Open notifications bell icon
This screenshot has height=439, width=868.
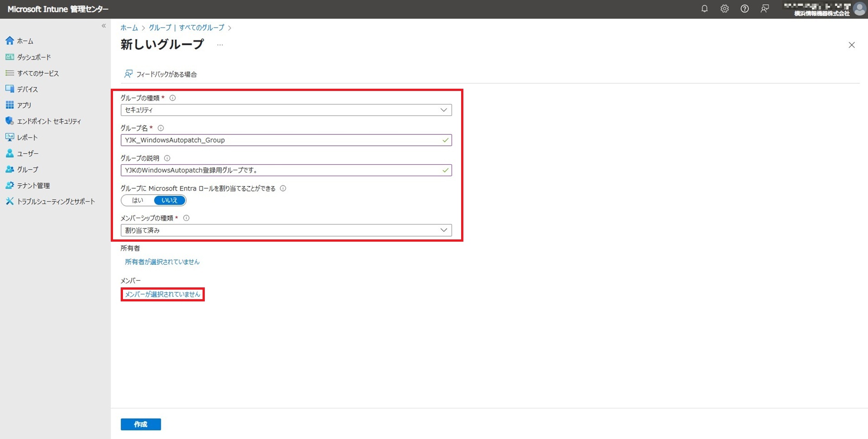point(704,9)
